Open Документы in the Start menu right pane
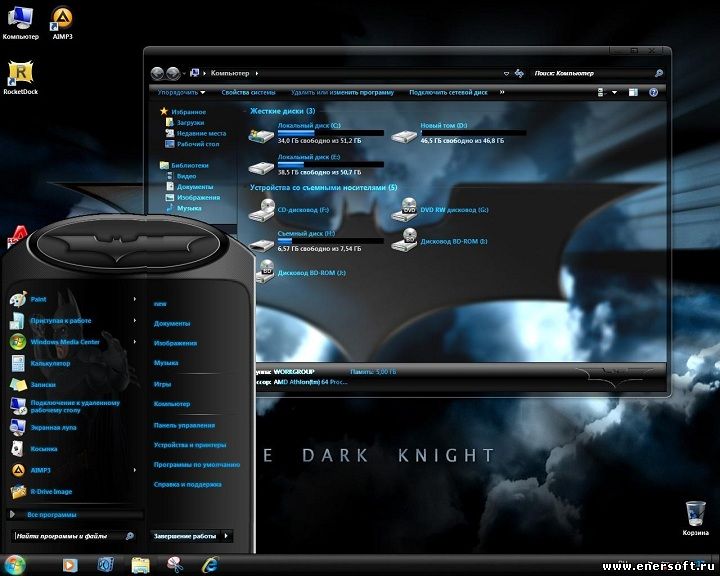The image size is (720, 576). click(x=172, y=323)
